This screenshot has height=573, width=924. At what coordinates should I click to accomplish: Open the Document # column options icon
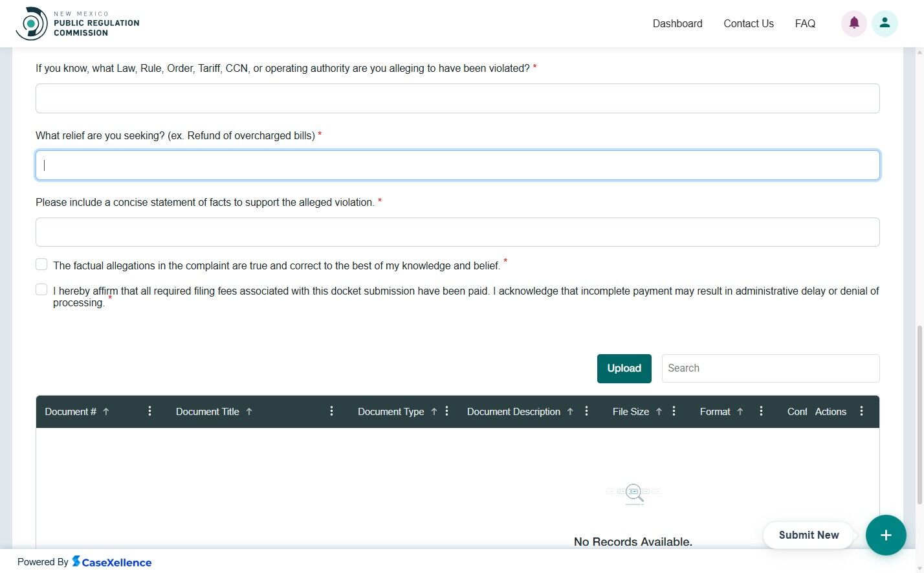(x=149, y=410)
